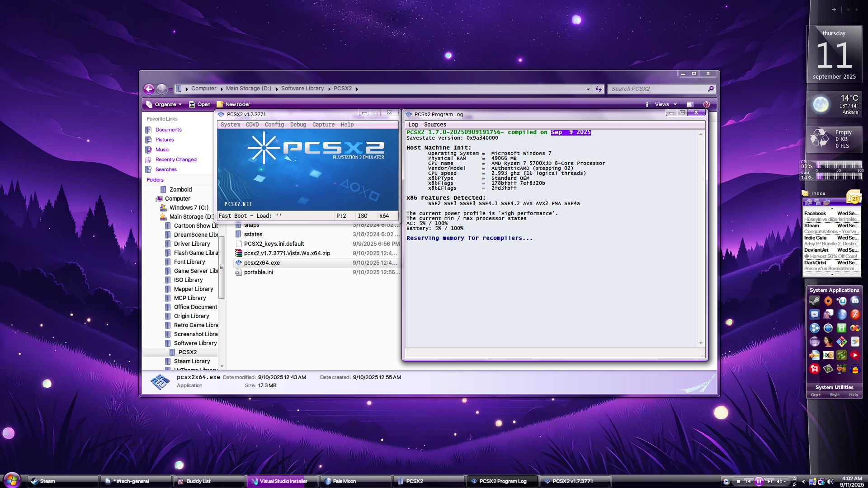The image size is (868, 488).
Task: Click Grp+ in System Applications dock footer
Action: [816, 395]
